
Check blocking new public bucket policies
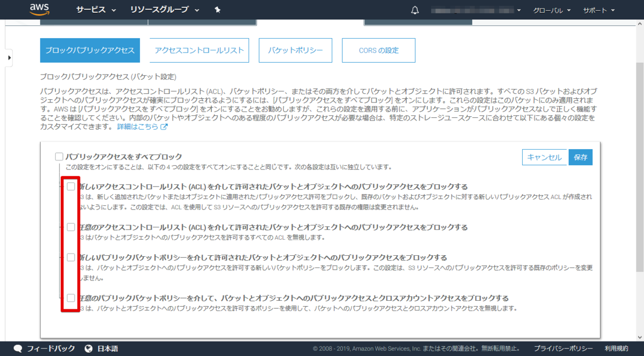click(x=70, y=257)
